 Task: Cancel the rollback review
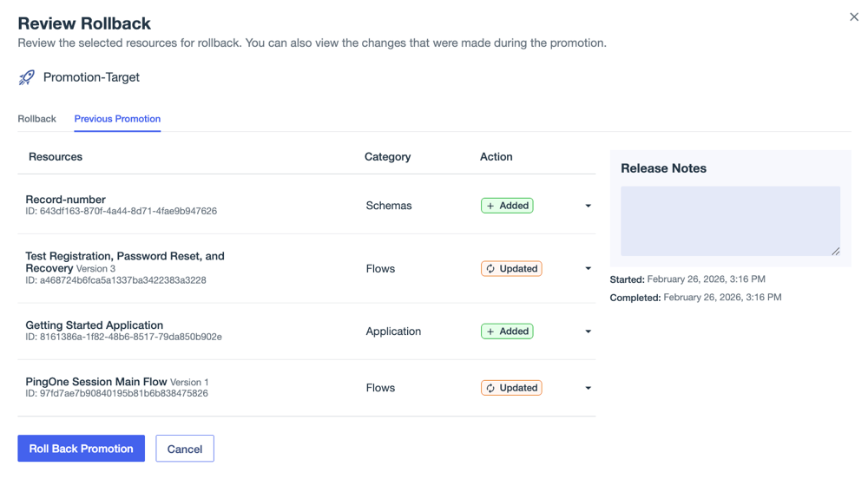(185, 449)
